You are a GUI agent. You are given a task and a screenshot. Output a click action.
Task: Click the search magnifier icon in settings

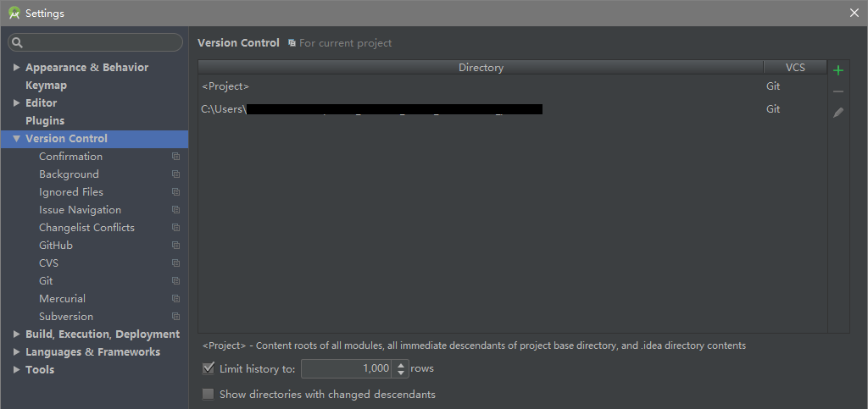click(18, 43)
